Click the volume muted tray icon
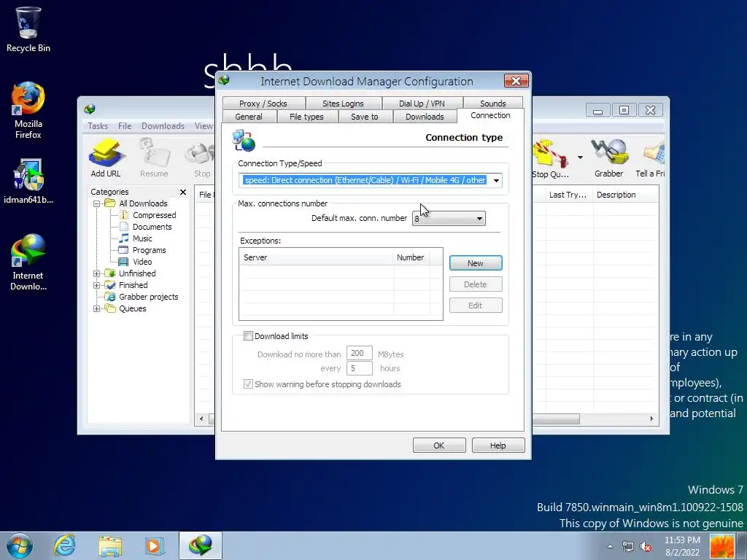Image resolution: width=747 pixels, height=560 pixels. coord(646,547)
